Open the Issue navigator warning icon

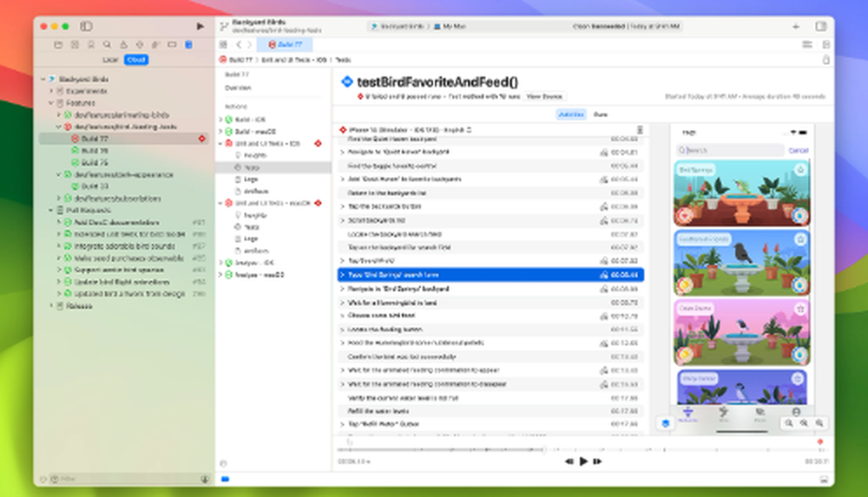[123, 44]
